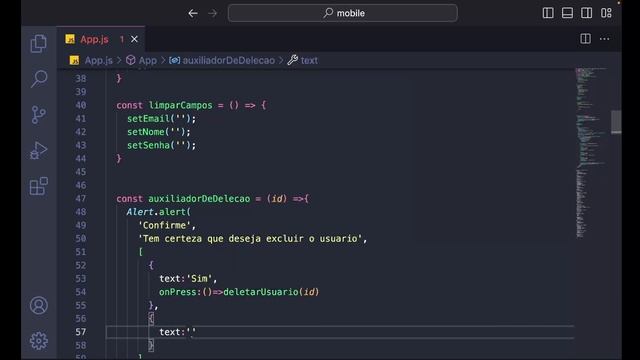Toggle the bottom panel layout icon

[x=567, y=13]
